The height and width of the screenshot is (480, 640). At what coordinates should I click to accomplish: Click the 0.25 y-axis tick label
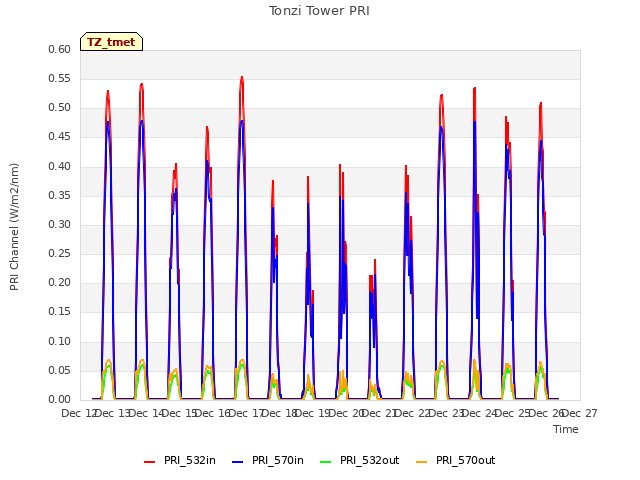59,253
